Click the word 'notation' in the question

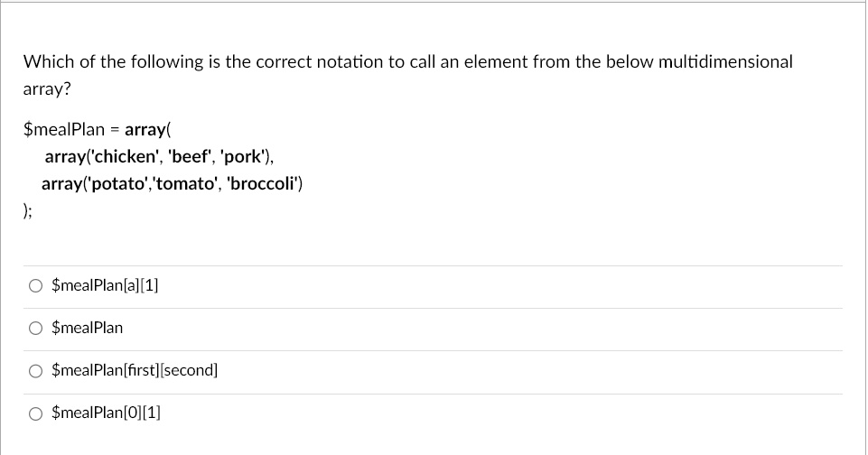click(x=350, y=61)
